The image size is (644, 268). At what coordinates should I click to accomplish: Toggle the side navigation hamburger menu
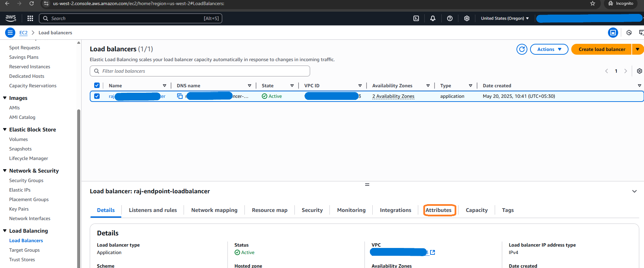[10, 33]
